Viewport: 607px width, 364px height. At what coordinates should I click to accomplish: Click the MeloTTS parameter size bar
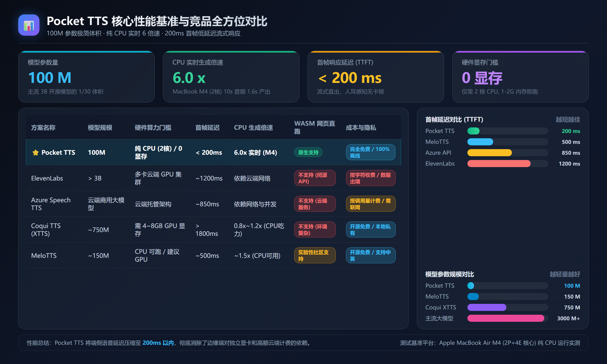[473, 297]
